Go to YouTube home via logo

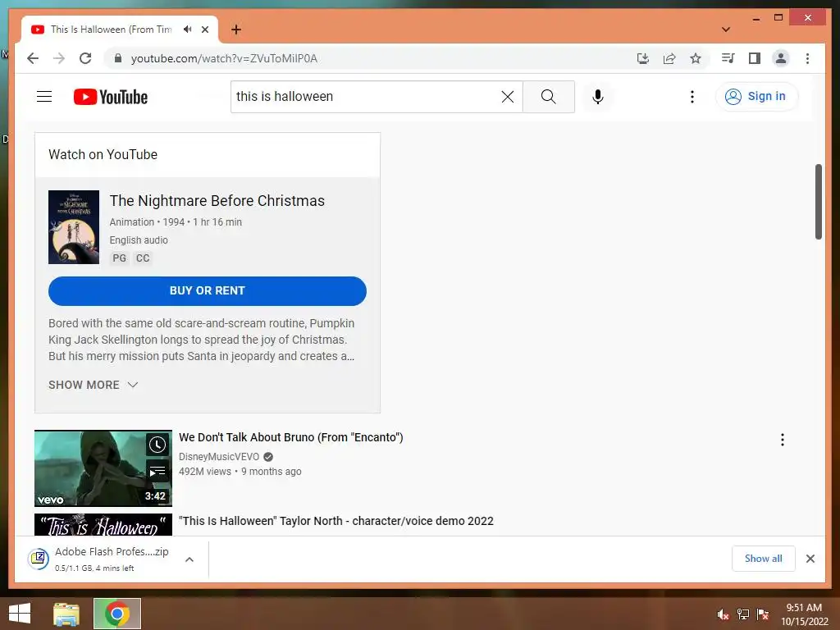click(111, 97)
